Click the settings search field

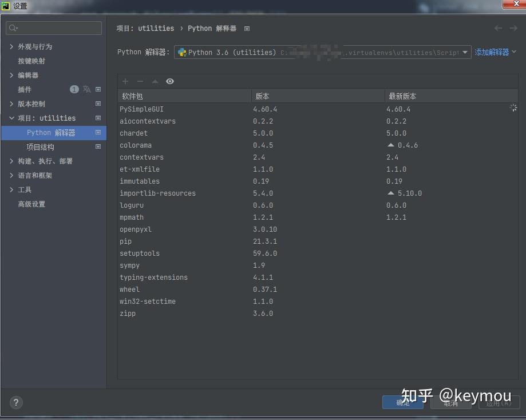(53, 27)
